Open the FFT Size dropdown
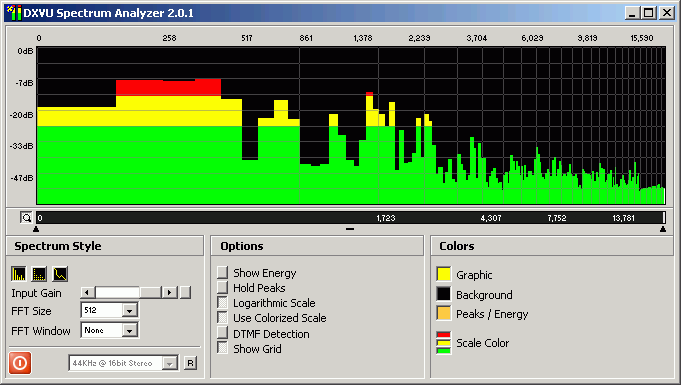 (x=129, y=310)
